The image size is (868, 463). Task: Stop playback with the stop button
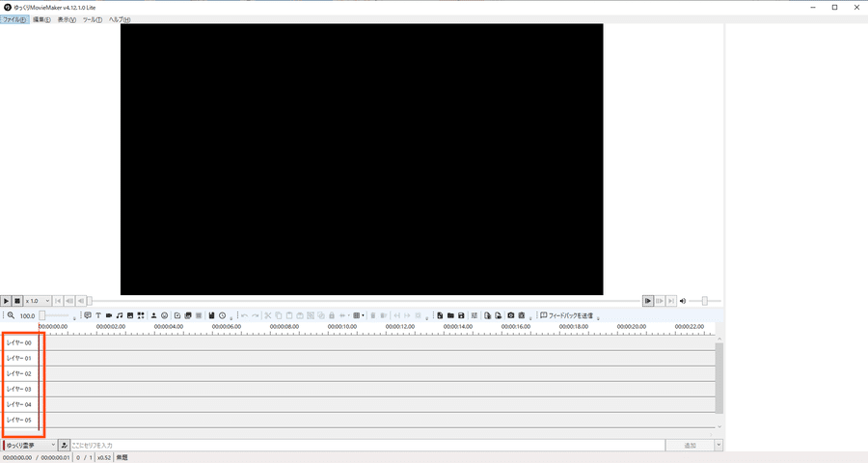tap(17, 301)
